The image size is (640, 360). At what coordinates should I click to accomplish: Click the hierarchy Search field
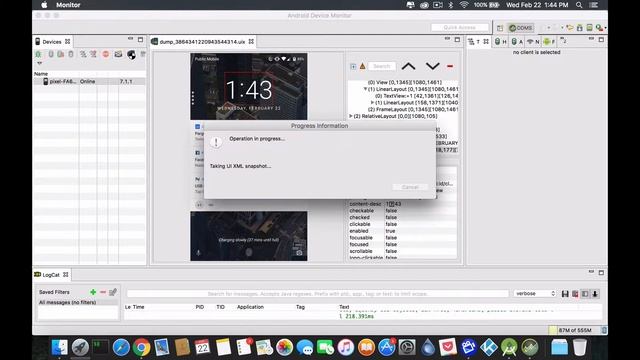pyautogui.click(x=382, y=66)
